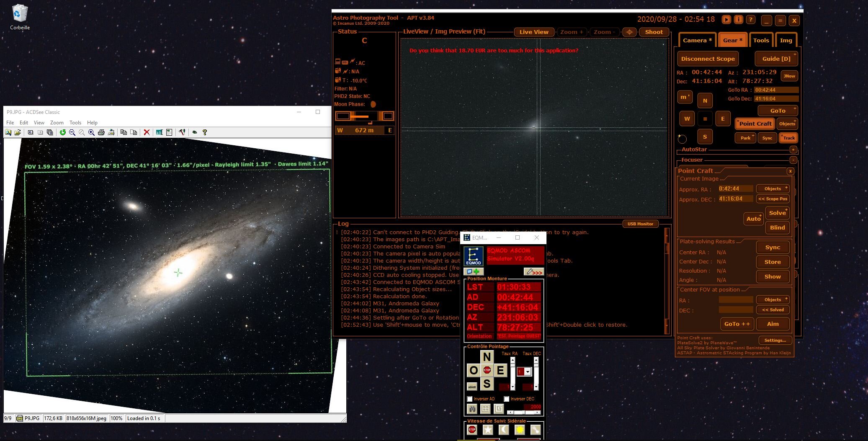The height and width of the screenshot is (441, 868).
Task: Switch to the Camera tab in APT
Action: coord(697,40)
